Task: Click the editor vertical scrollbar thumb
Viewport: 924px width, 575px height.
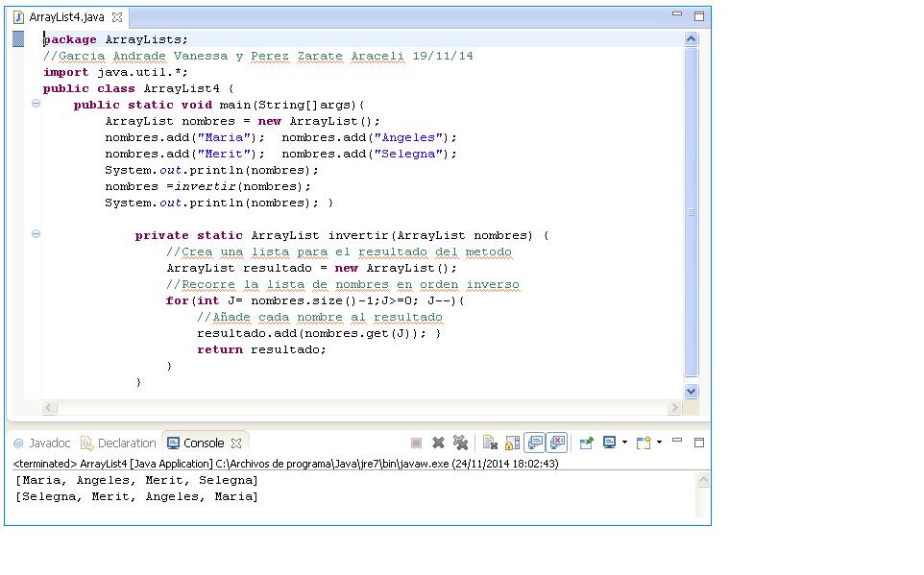Action: point(692,212)
